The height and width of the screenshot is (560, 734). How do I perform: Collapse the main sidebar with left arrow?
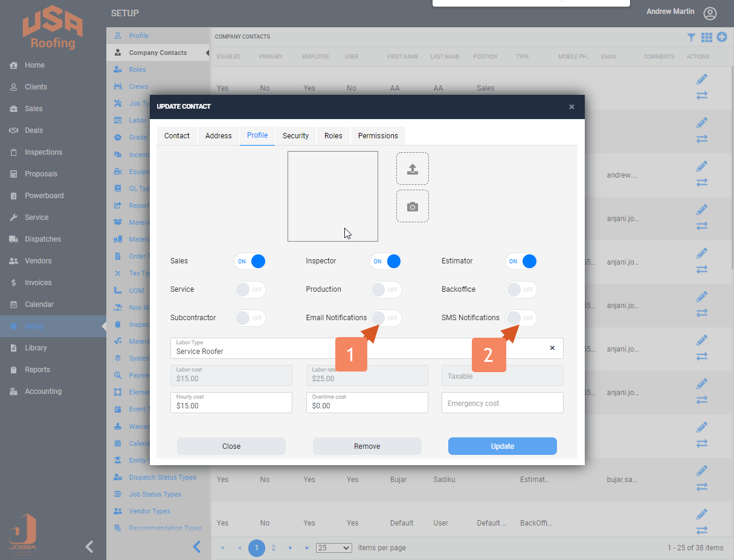[x=89, y=547]
